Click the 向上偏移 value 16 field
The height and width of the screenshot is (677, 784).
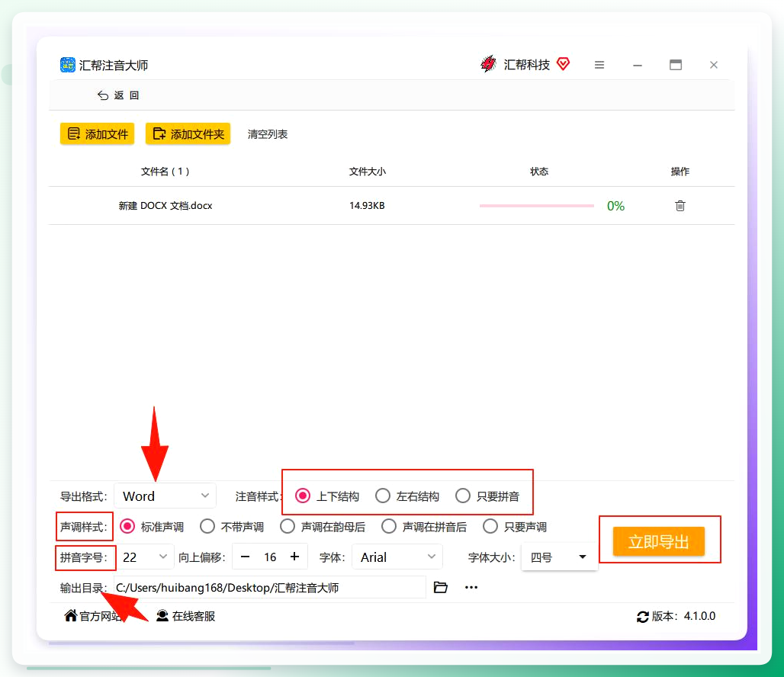tap(270, 557)
